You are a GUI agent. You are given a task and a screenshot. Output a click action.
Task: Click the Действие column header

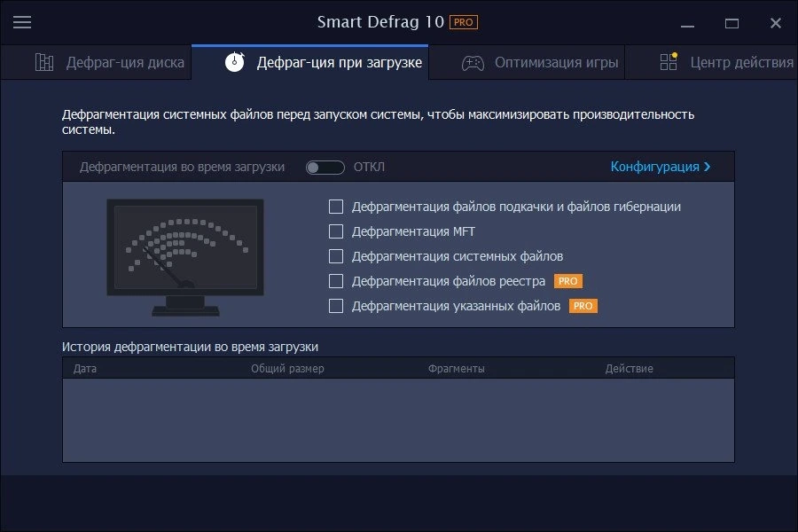(x=629, y=369)
